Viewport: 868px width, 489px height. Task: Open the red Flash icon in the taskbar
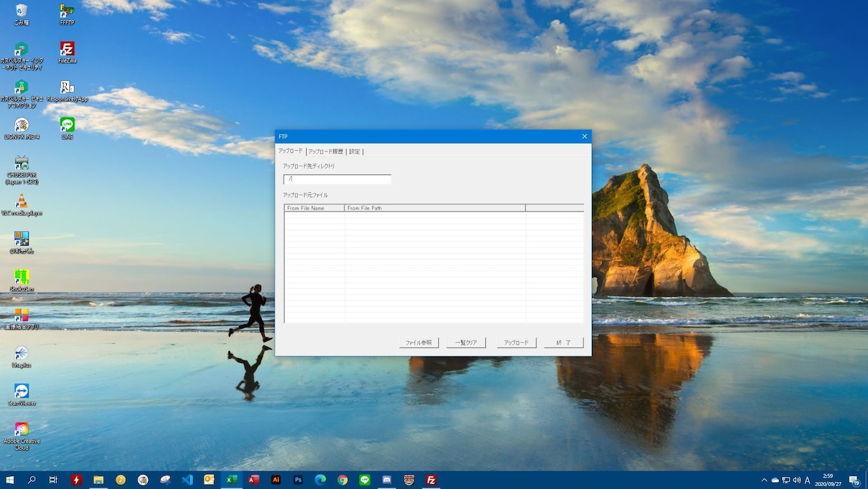coord(76,480)
